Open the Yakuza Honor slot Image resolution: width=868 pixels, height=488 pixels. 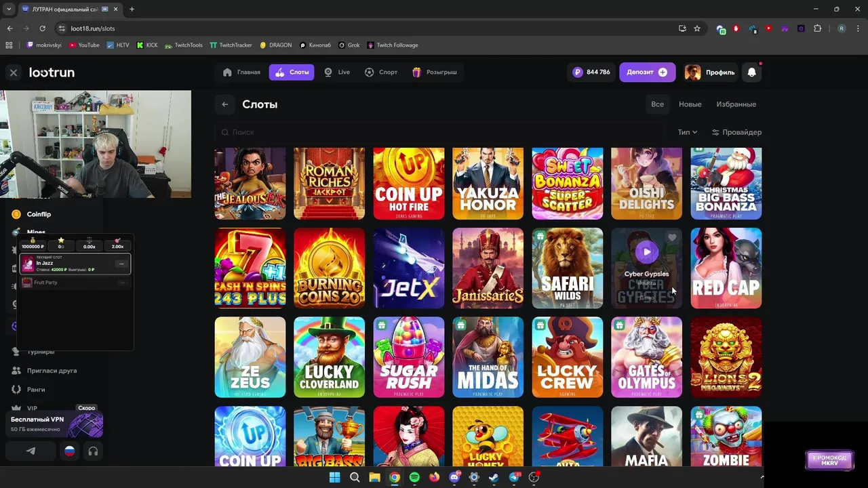click(488, 184)
